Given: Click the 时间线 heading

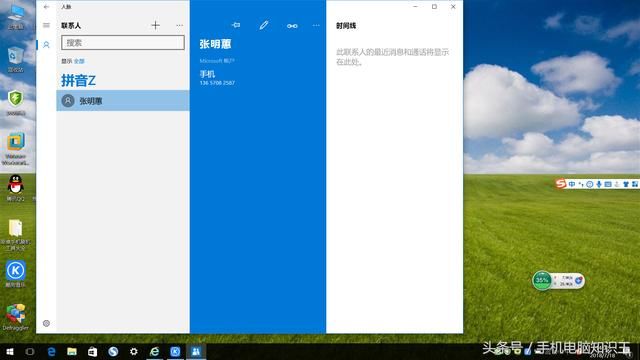Looking at the screenshot, I should coord(346,26).
